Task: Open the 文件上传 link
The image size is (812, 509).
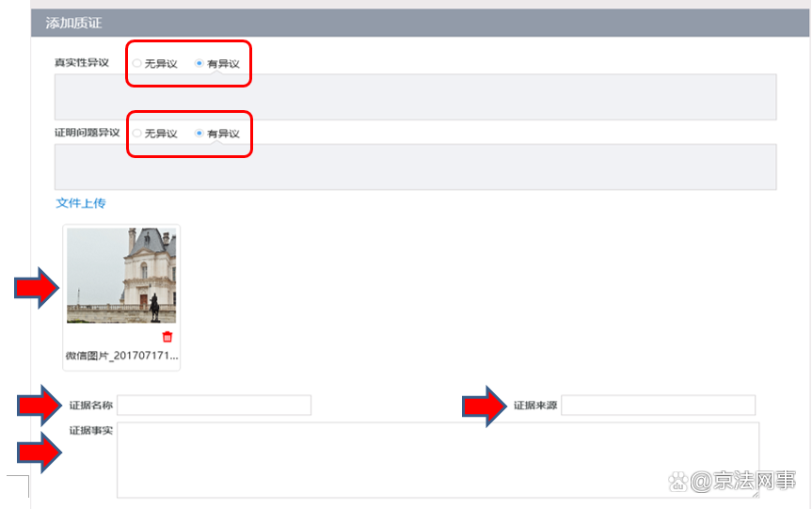Action: (81, 203)
